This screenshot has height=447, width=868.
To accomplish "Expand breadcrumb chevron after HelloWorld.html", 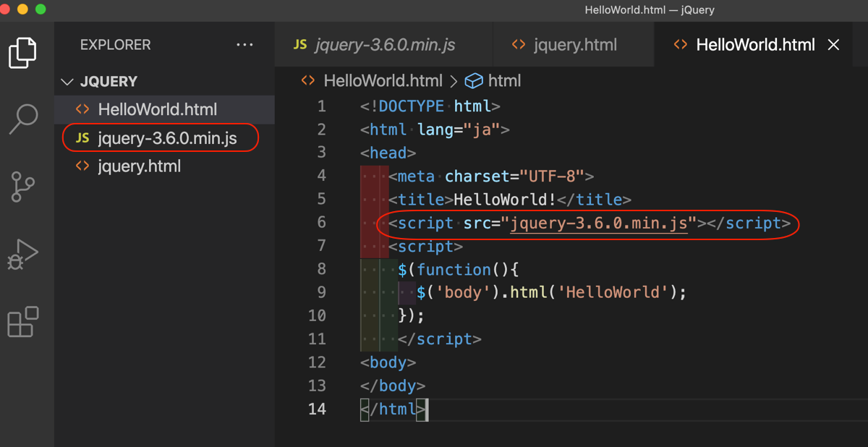I will [x=454, y=81].
